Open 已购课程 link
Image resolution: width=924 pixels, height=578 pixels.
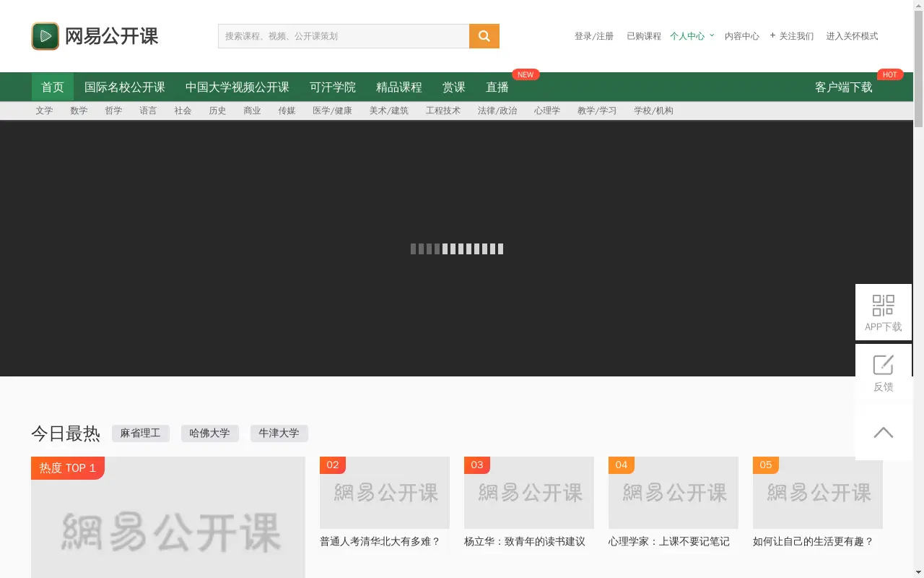[x=644, y=36]
